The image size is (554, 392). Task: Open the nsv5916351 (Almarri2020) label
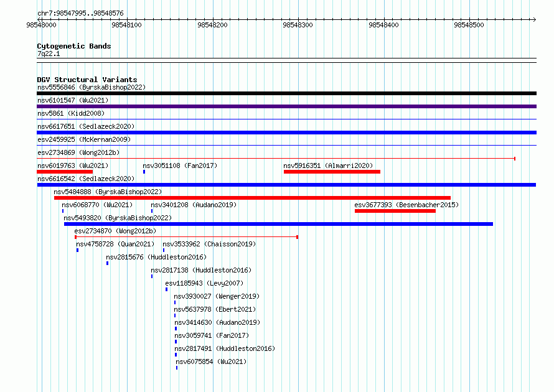tap(328, 166)
